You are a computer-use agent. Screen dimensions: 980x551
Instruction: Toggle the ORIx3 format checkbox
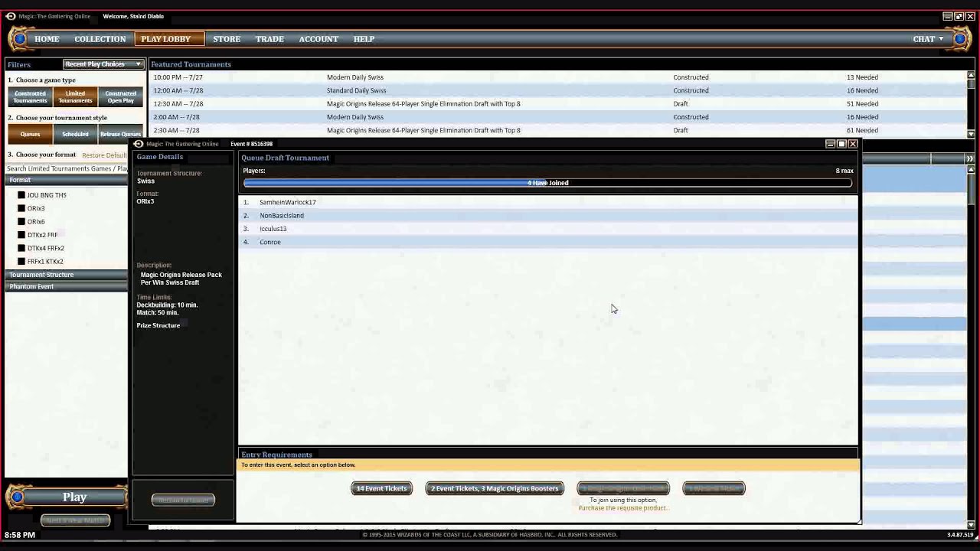(21, 208)
